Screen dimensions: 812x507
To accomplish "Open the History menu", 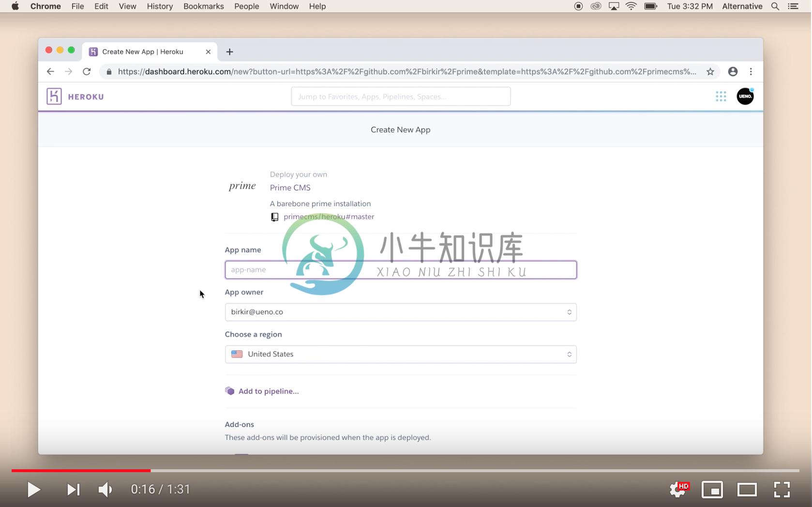I will point(160,6).
